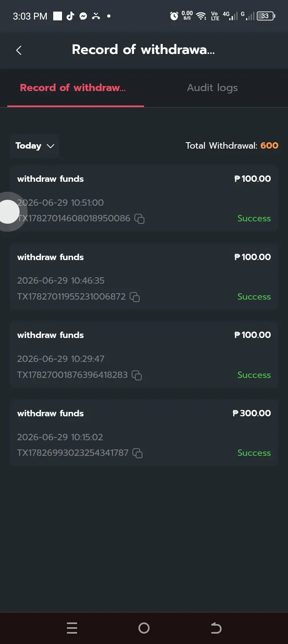Tap the Android home circle button
Viewport: 288px width, 644px height.
[144, 628]
